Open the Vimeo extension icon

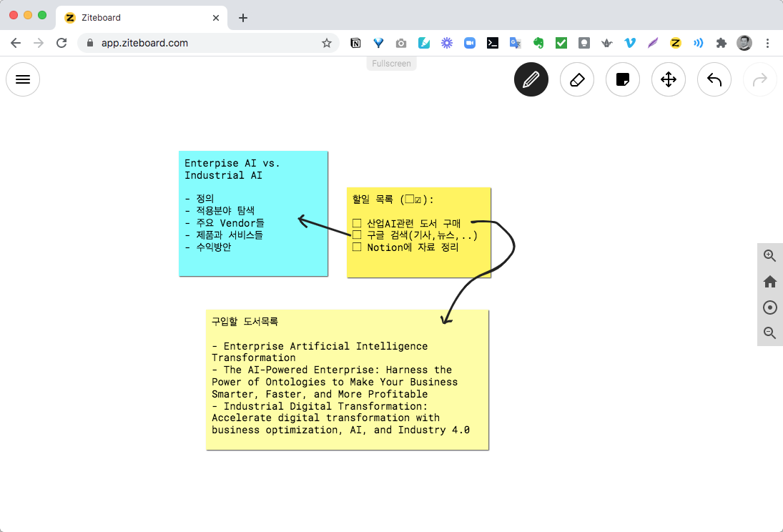(x=630, y=43)
